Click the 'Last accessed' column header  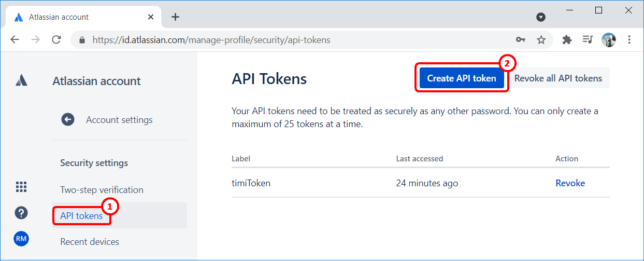(420, 159)
